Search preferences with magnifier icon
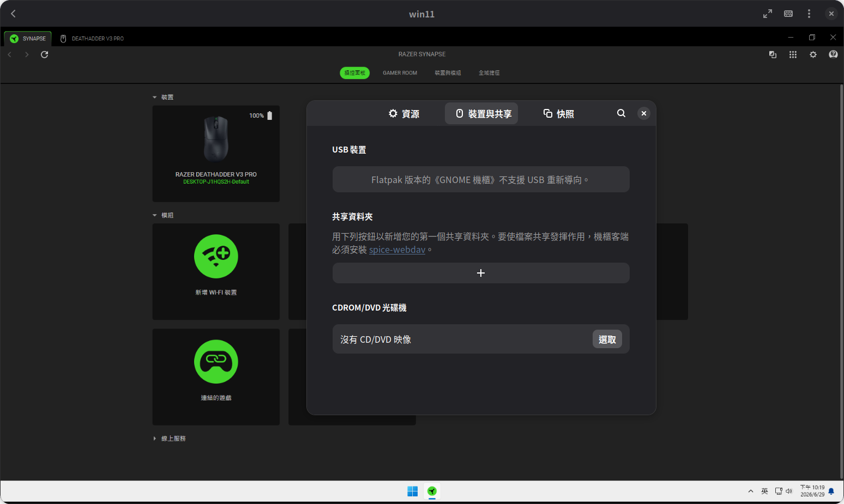This screenshot has height=504, width=844. click(x=621, y=113)
